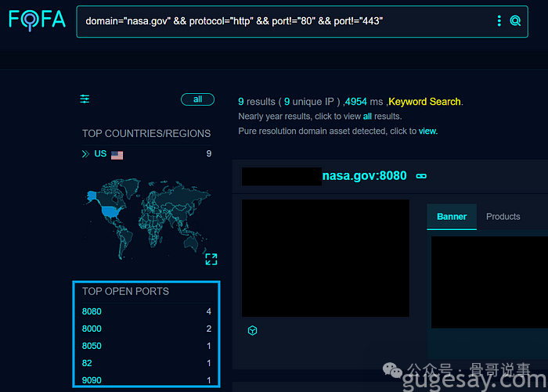This screenshot has width=548, height=392.
Task: Filter results by port 9090
Action: pyautogui.click(x=92, y=380)
